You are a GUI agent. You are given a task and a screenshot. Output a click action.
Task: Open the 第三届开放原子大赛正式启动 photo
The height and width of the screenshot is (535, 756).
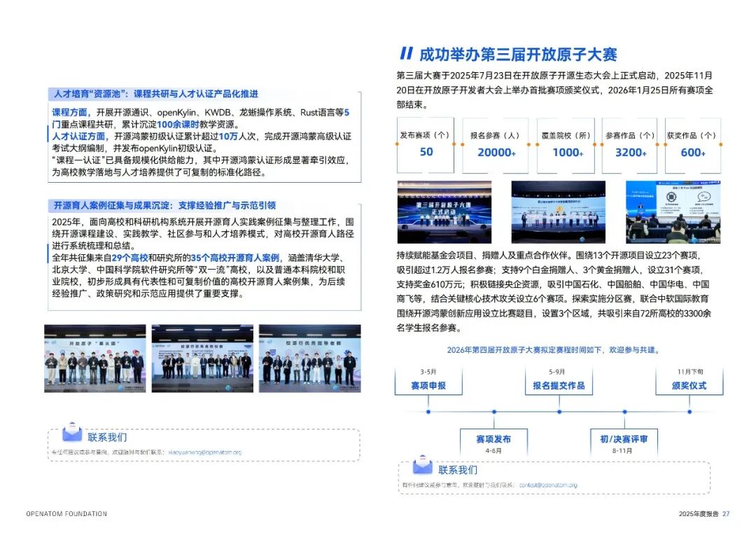click(444, 212)
